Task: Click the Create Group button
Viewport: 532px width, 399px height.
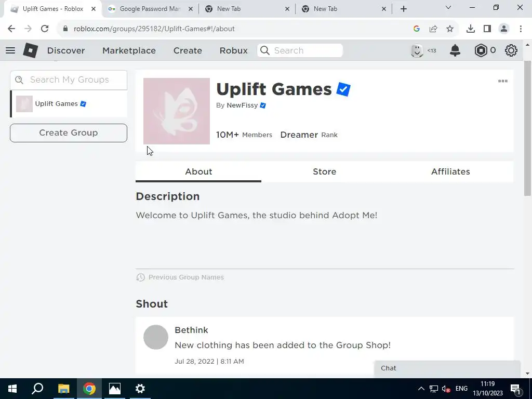Action: [69, 132]
